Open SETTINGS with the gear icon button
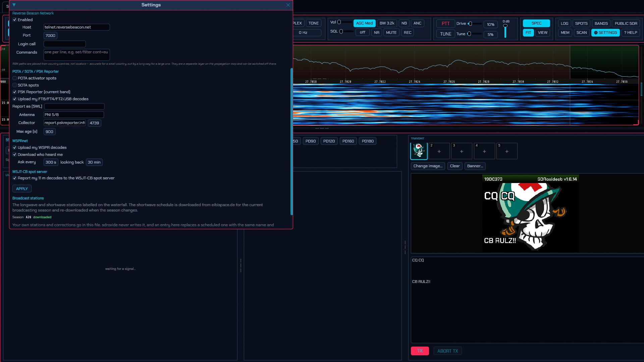 click(605, 33)
